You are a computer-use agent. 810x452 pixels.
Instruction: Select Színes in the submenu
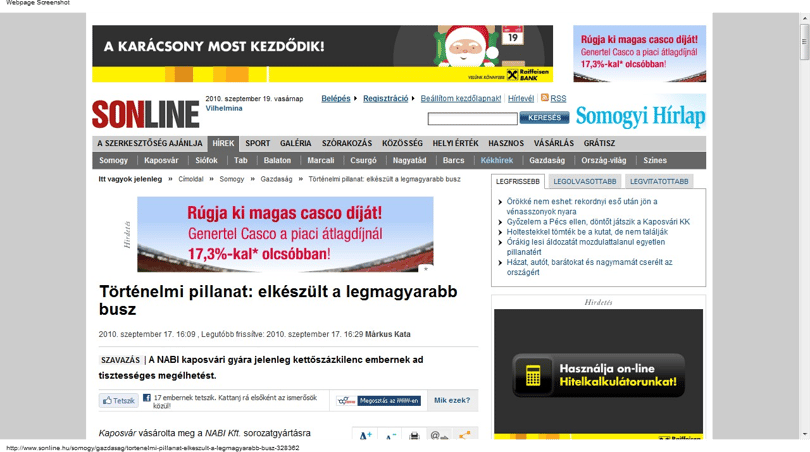[655, 161]
